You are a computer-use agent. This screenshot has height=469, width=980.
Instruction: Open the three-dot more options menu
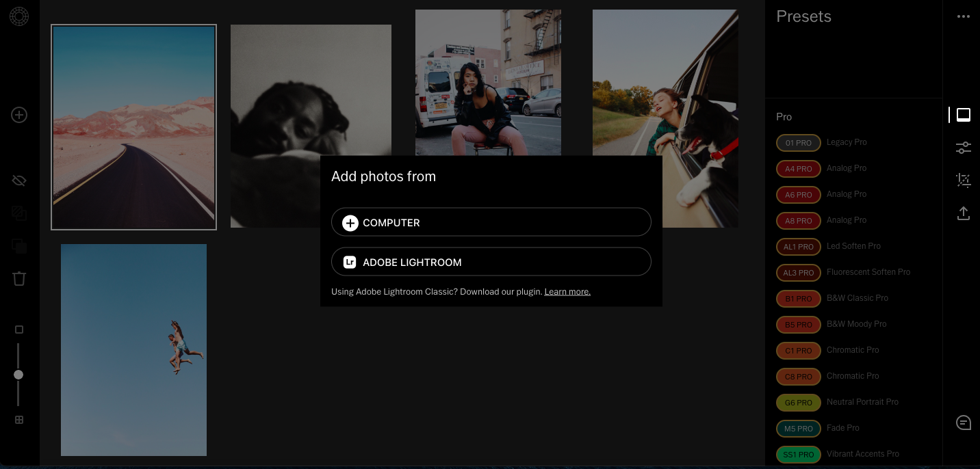click(x=964, y=16)
